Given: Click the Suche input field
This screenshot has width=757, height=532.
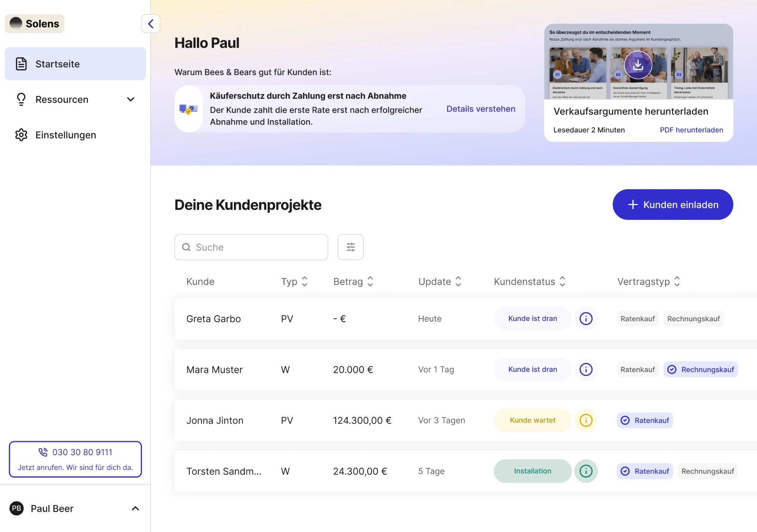Looking at the screenshot, I should click(251, 247).
